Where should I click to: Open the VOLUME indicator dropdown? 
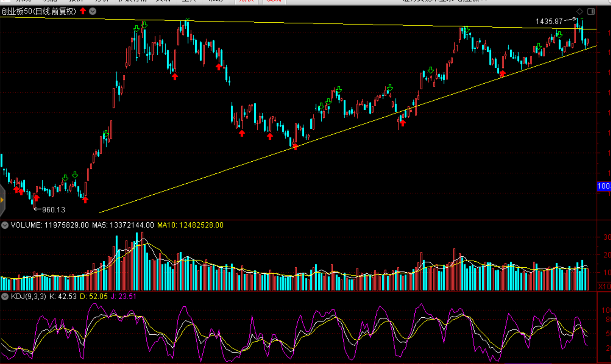click(x=5, y=225)
